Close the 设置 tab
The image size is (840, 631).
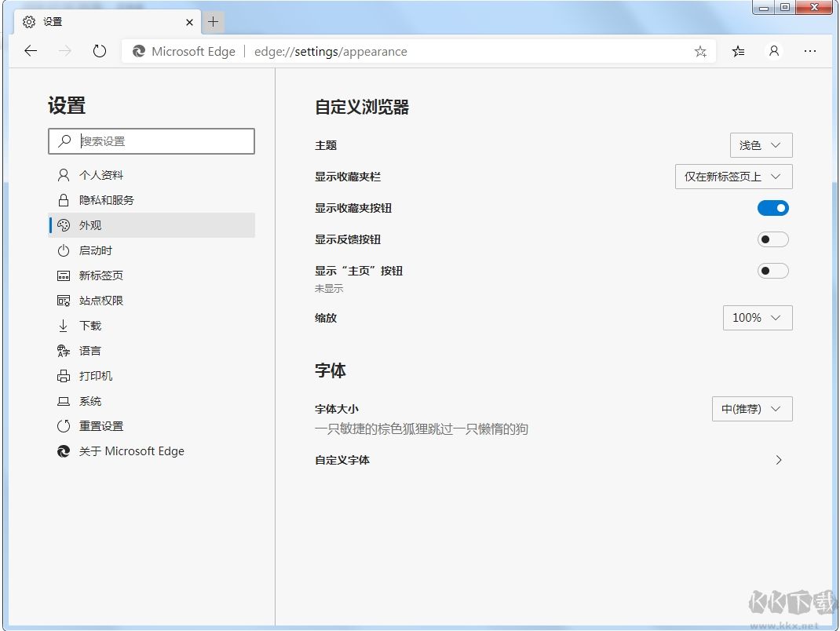point(190,22)
